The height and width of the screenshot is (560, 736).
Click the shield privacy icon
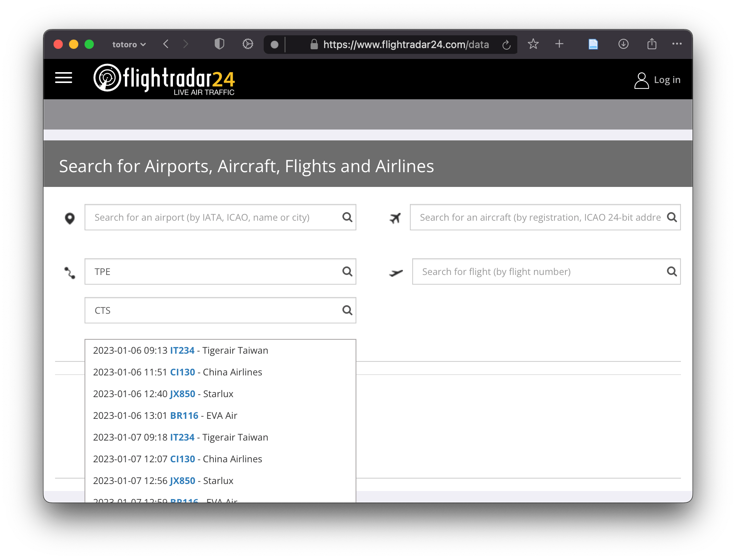pyautogui.click(x=219, y=44)
